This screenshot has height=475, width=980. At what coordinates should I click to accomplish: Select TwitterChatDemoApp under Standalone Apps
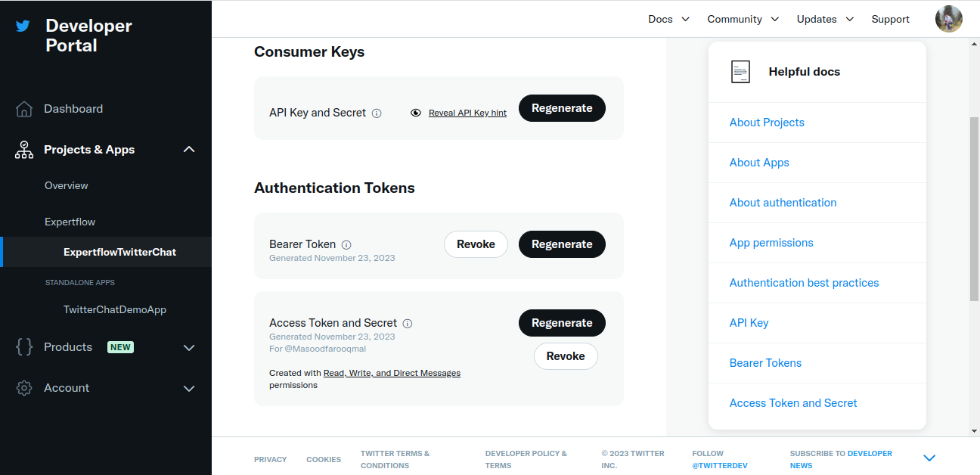coord(114,309)
